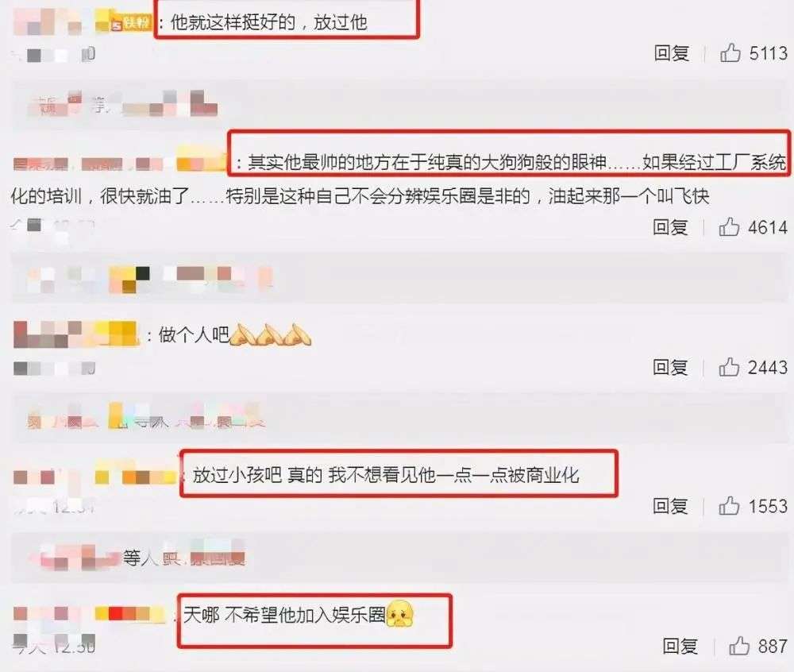Tap thumbs-up next to 887
Screen dimensions: 794x672
point(739,646)
